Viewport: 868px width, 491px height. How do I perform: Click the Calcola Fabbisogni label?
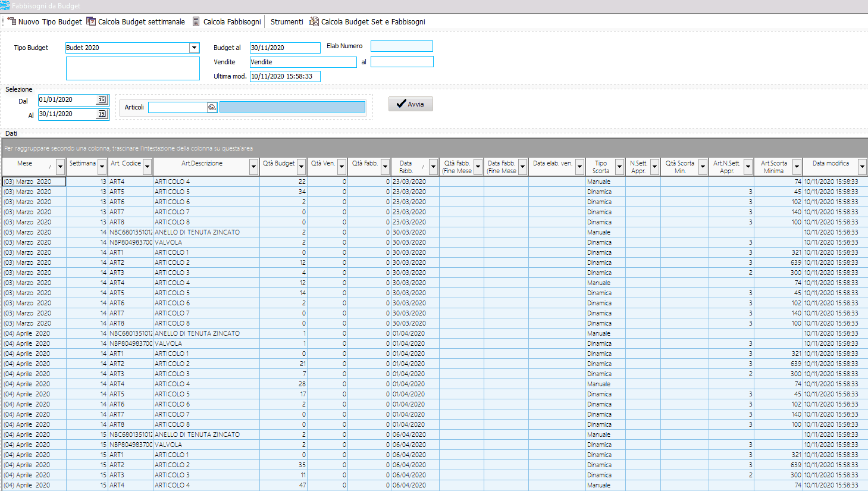(232, 21)
